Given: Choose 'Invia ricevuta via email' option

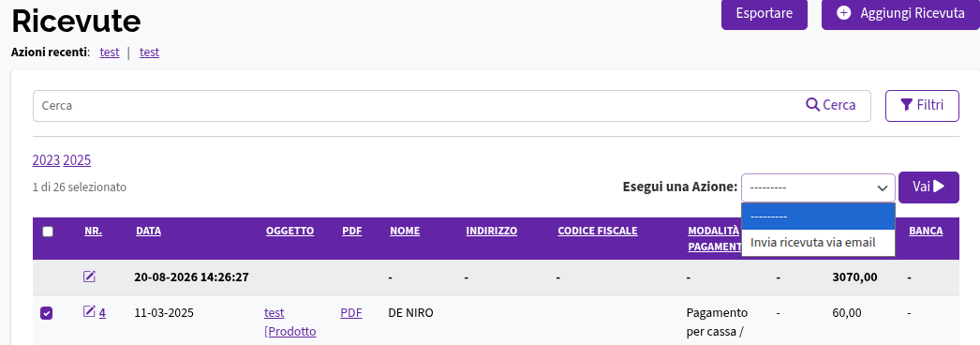Looking at the screenshot, I should coord(818,243).
